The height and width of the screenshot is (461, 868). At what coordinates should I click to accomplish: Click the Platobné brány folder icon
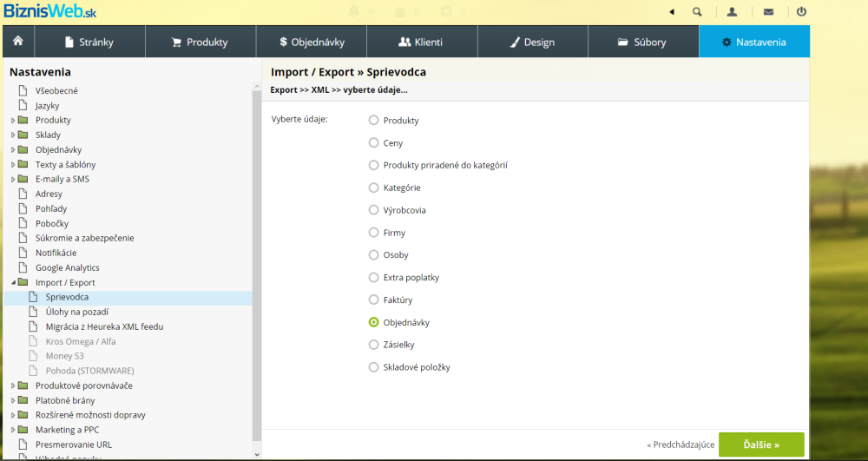point(23,400)
